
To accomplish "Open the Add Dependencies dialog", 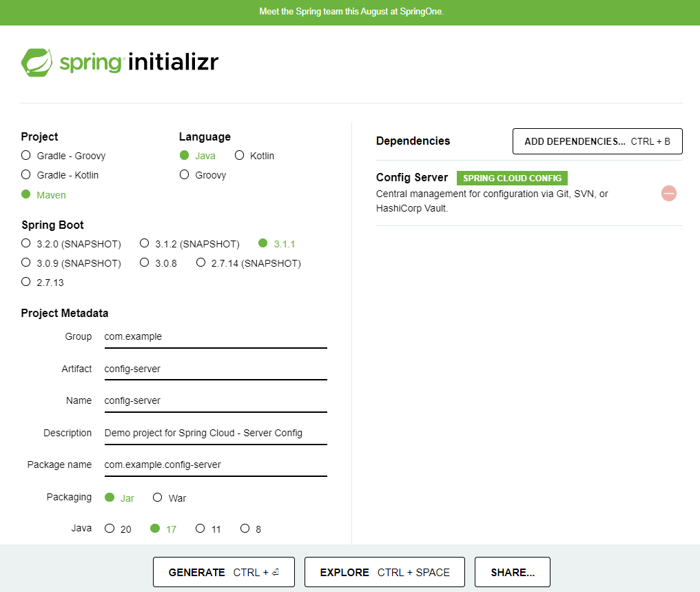I will click(x=597, y=141).
